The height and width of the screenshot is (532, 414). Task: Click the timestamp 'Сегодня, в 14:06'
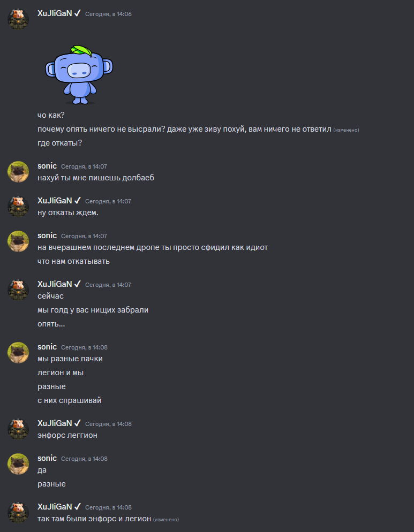click(108, 14)
